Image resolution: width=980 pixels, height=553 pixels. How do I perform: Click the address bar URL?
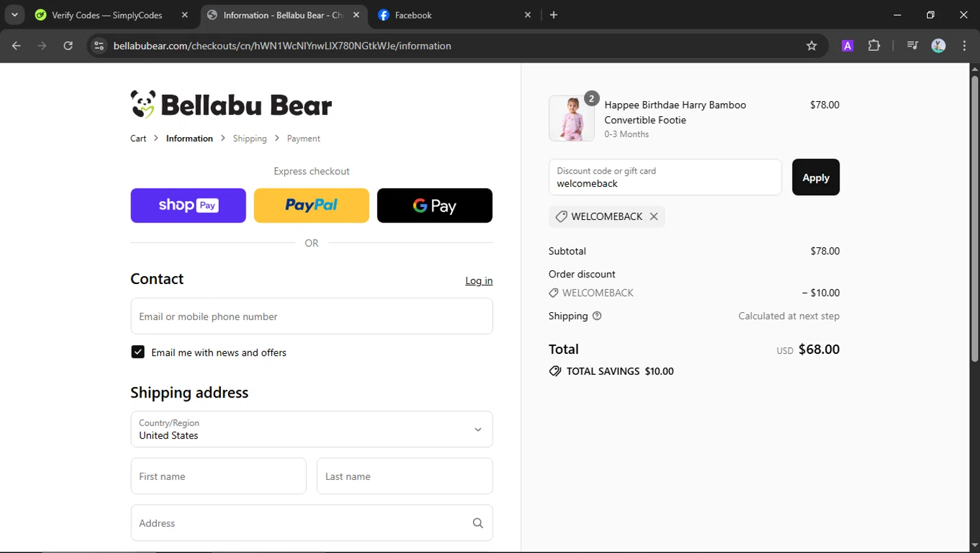(x=282, y=46)
